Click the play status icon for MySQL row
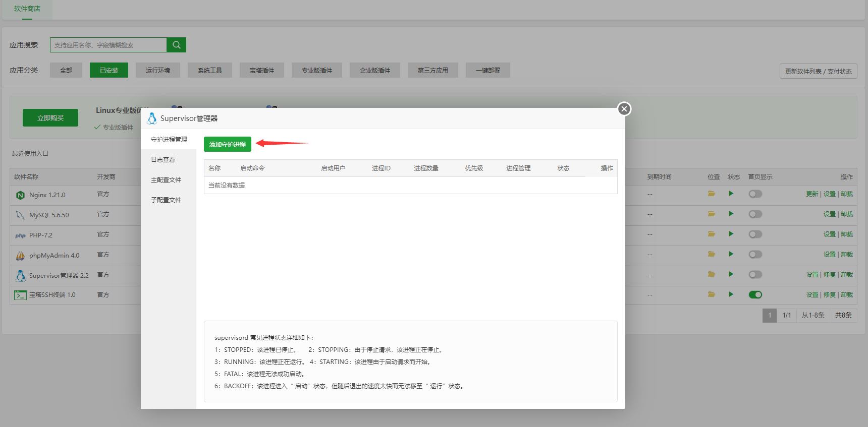Viewport: 868px width, 427px height. pos(731,214)
